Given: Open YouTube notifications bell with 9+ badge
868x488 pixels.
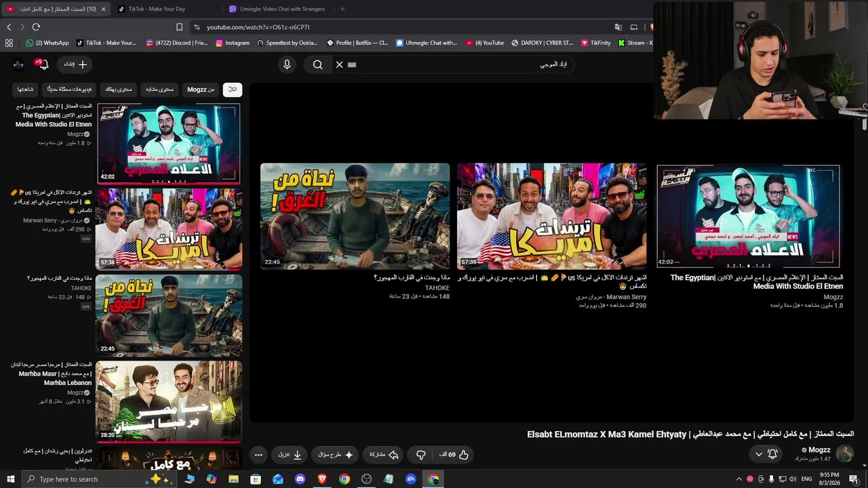Looking at the screenshot, I should click(43, 64).
